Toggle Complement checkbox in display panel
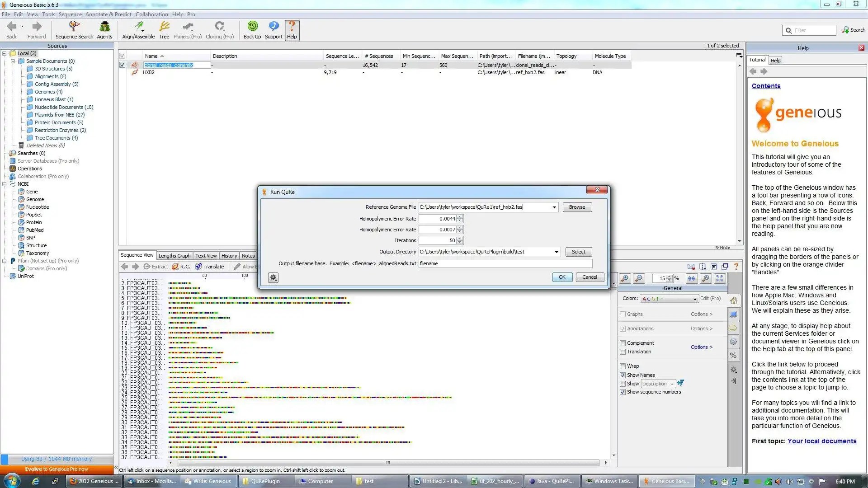 tap(623, 342)
